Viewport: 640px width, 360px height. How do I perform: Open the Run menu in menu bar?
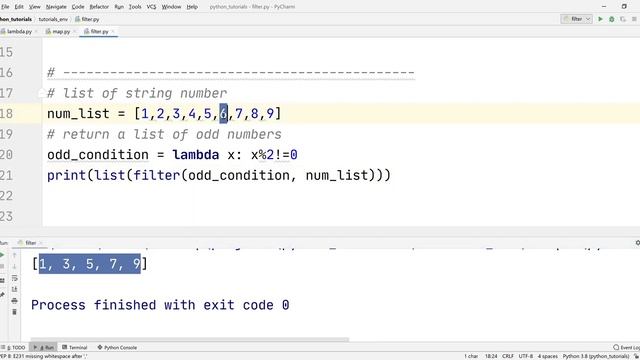pyautogui.click(x=119, y=7)
